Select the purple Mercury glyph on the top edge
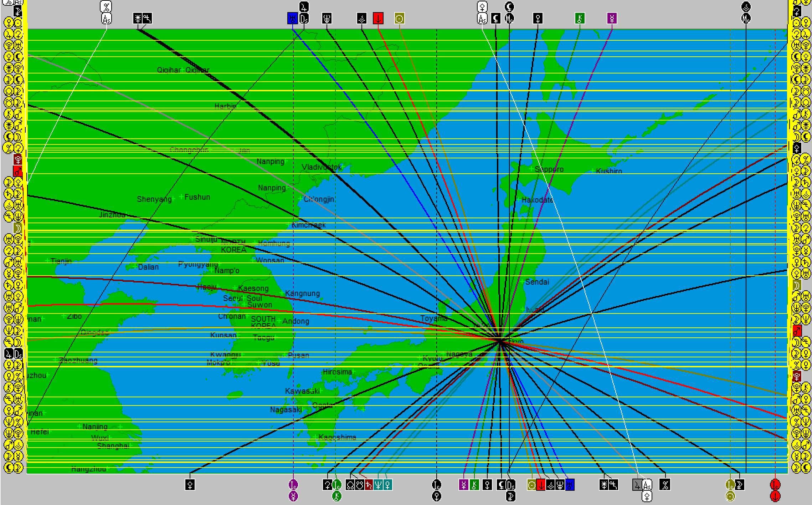 point(612,19)
